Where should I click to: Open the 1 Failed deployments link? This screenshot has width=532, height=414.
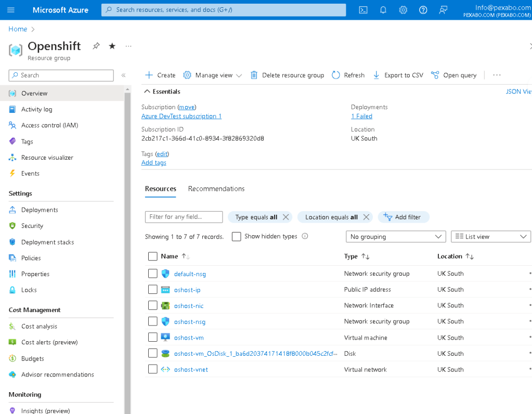[361, 116]
